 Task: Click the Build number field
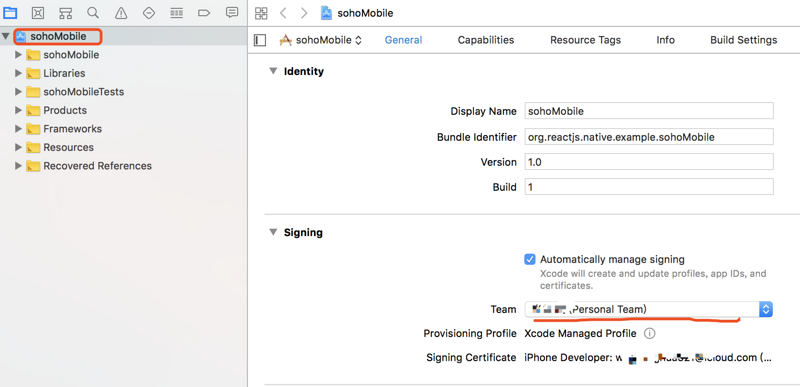[x=649, y=187]
